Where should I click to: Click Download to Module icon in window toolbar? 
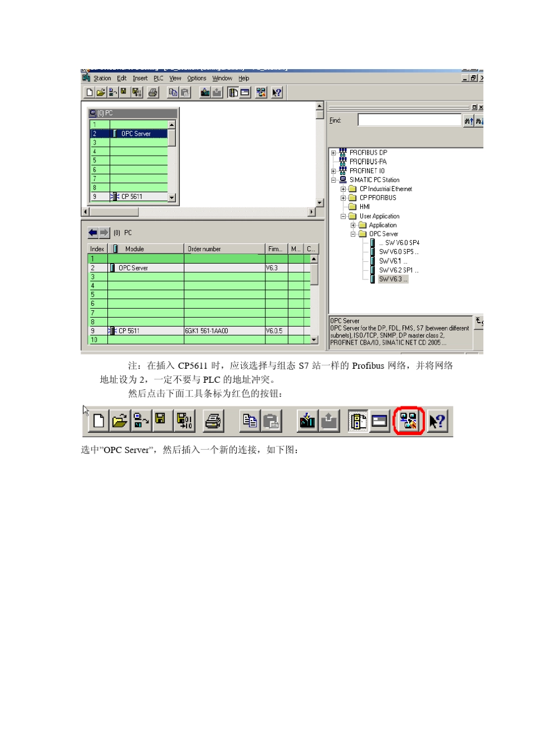205,93
